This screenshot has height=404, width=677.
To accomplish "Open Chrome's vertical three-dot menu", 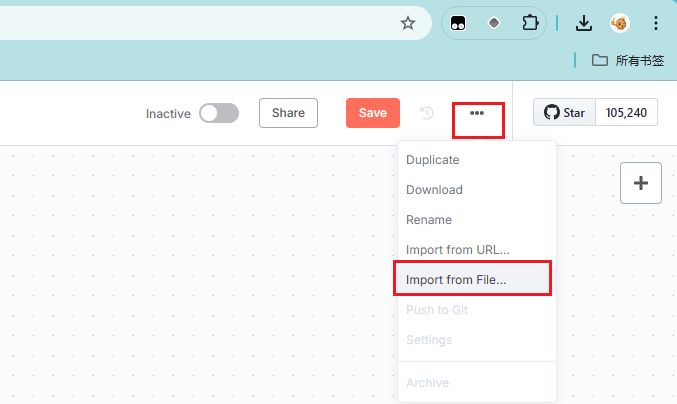I will (x=655, y=23).
